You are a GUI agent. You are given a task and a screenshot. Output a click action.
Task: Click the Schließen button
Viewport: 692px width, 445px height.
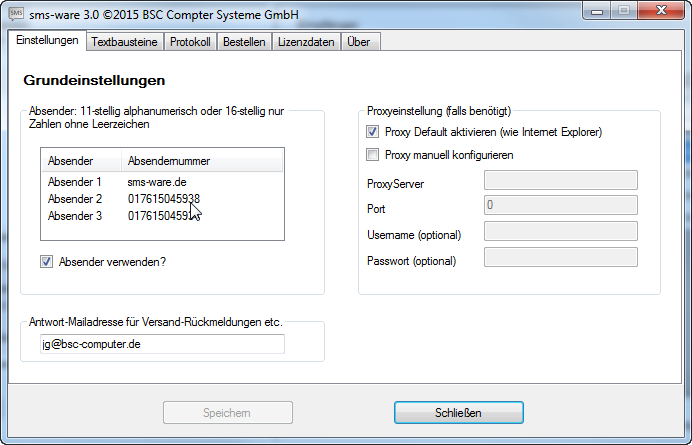coord(459,413)
